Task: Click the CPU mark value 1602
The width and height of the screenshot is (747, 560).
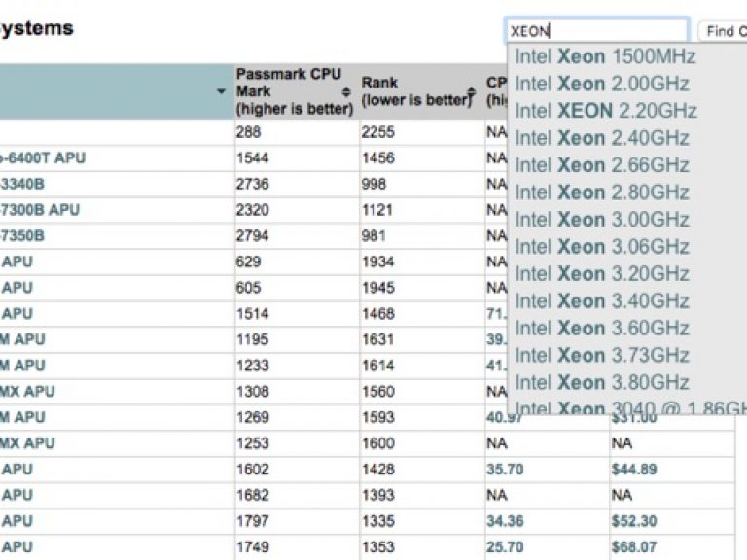Action: 253,470
